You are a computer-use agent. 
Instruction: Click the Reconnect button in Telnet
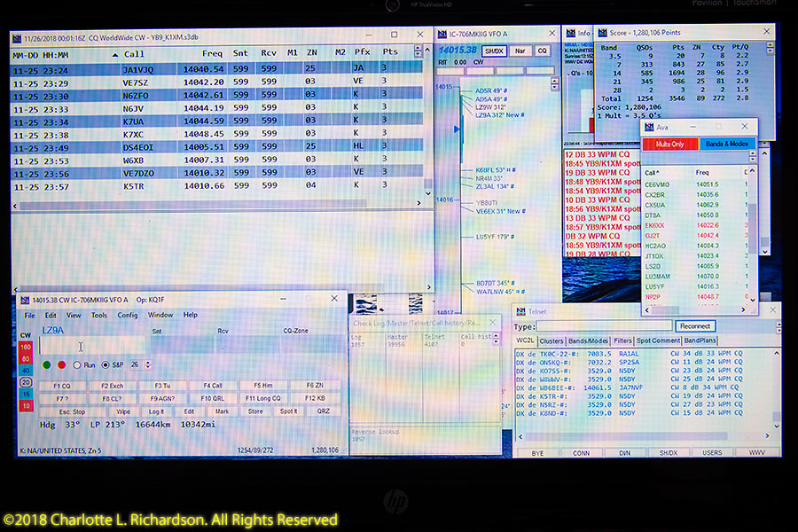696,326
